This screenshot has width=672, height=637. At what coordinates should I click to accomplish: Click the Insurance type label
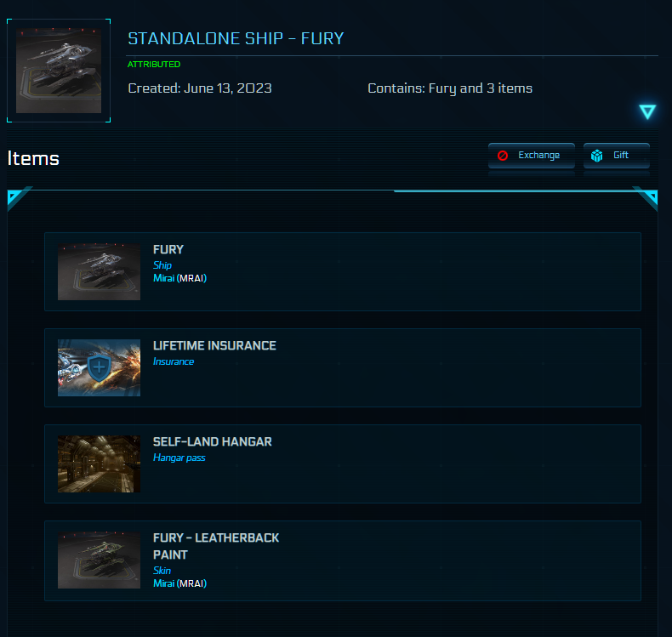174,361
